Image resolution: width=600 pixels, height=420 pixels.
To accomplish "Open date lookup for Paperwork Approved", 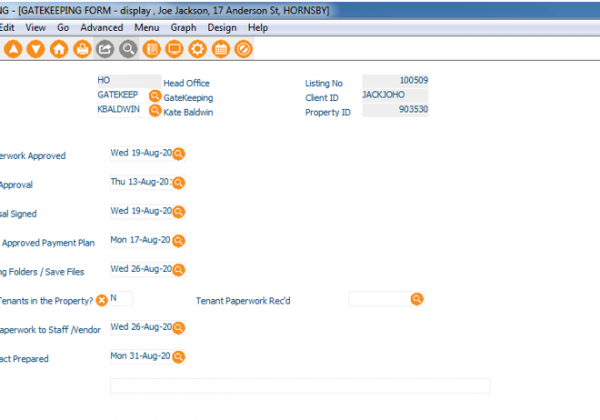I will coord(178,153).
